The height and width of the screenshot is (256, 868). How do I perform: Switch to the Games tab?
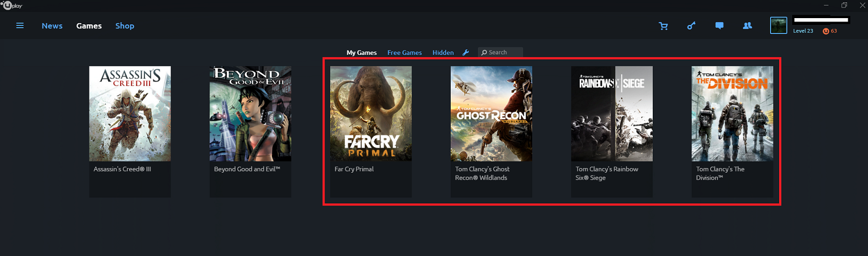(x=89, y=25)
